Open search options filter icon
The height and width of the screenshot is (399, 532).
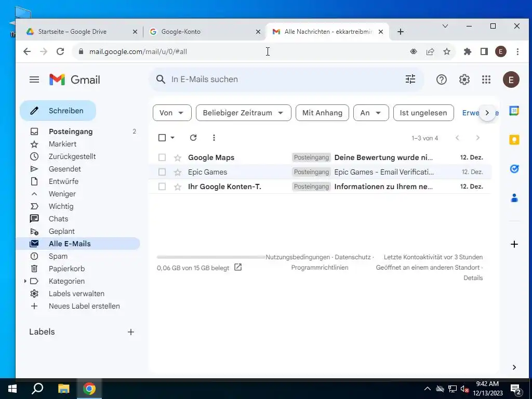pyautogui.click(x=410, y=79)
